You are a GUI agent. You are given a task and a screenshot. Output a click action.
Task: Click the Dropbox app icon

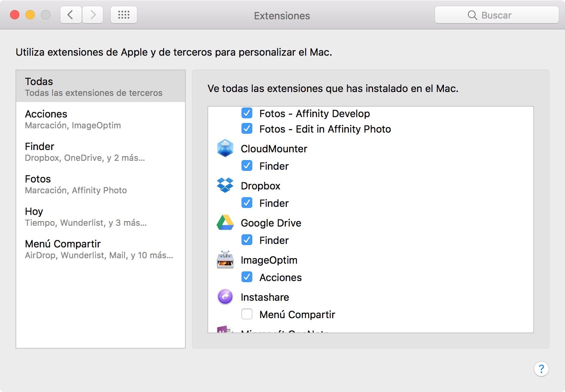click(225, 185)
